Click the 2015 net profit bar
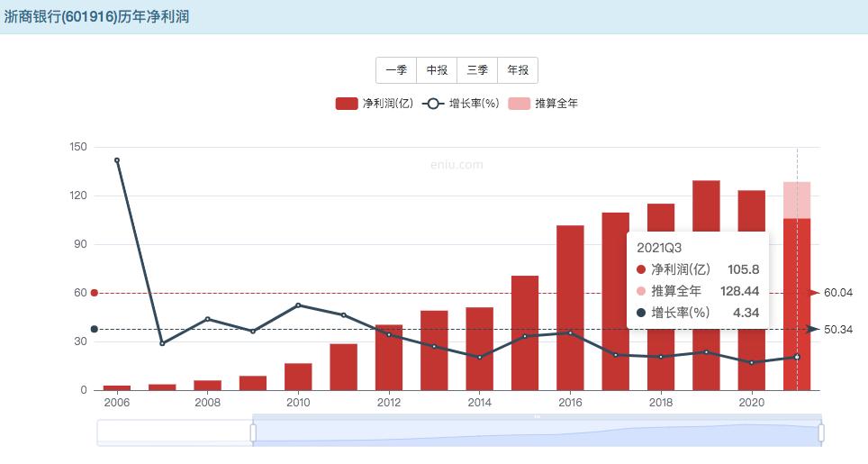The height and width of the screenshot is (464, 868). [525, 332]
